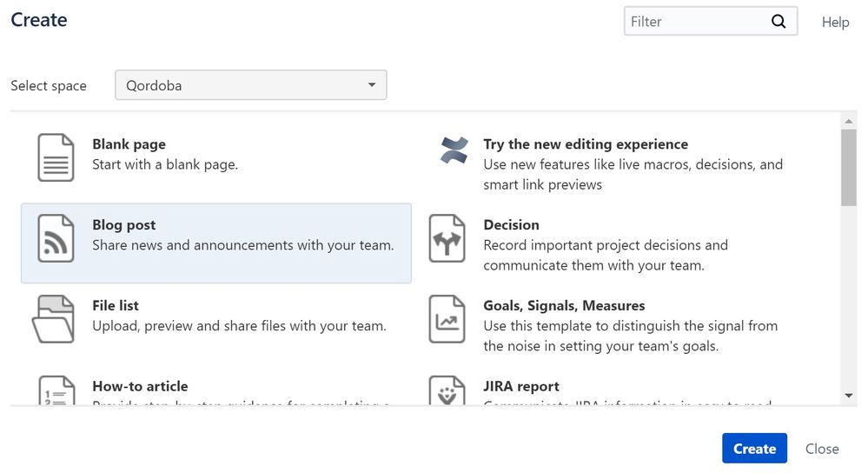Image resolution: width=868 pixels, height=473 pixels.
Task: Click the new editing experience Confluence icon
Action: tap(454, 150)
